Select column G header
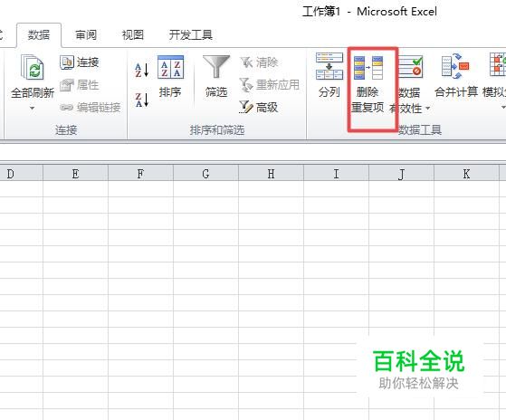Screen dimensions: 506x420 [205, 174]
